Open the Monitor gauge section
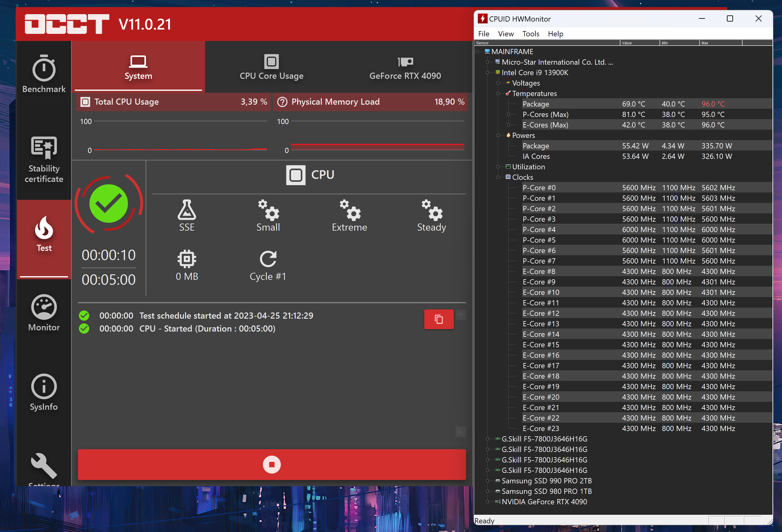This screenshot has height=532, width=782. 44,312
